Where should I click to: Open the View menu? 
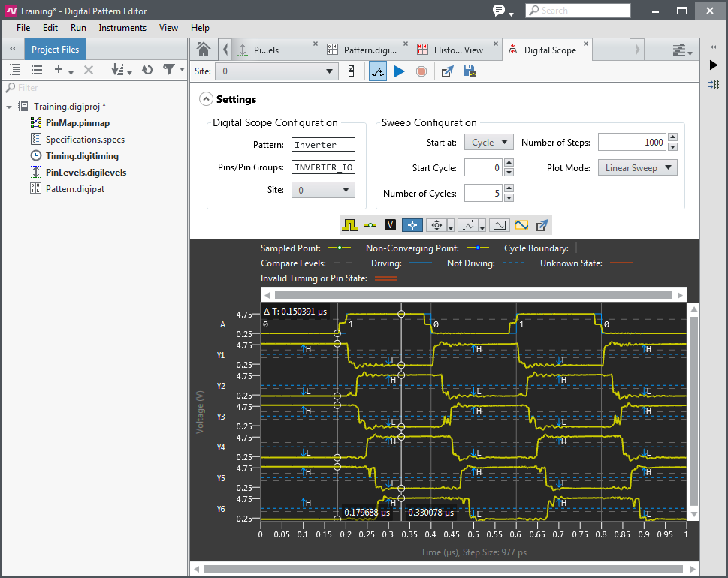click(x=168, y=28)
